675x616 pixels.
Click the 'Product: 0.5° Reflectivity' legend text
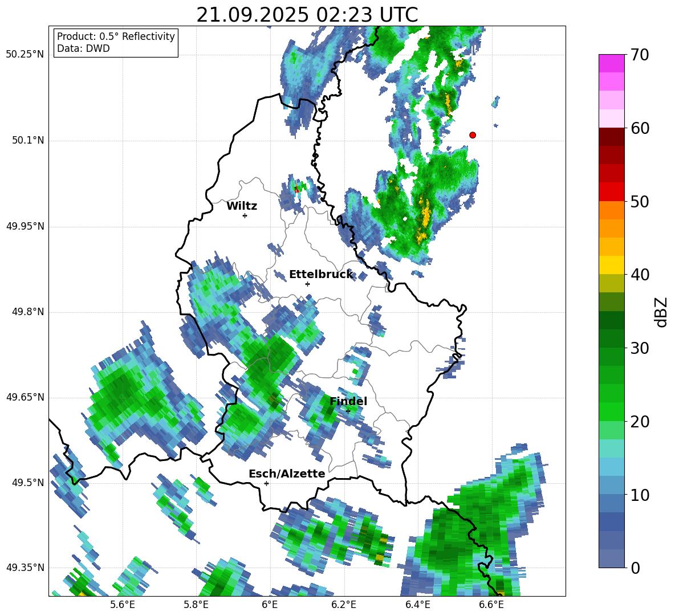coord(116,36)
